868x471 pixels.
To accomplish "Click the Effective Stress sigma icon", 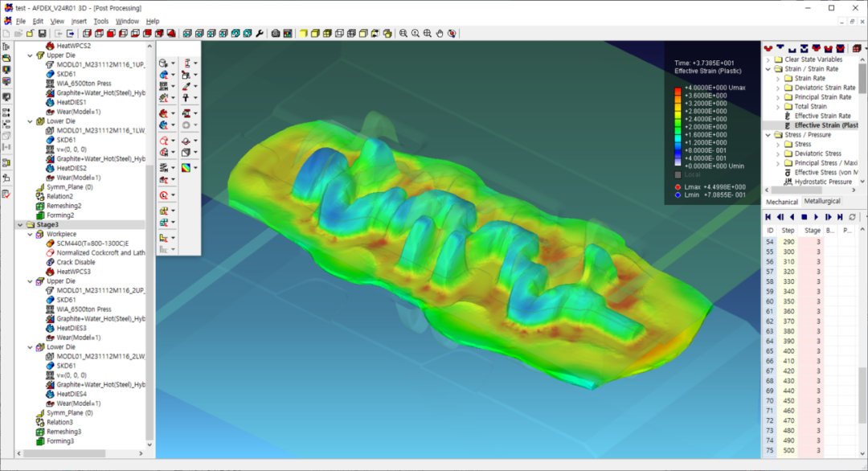I will 787,173.
